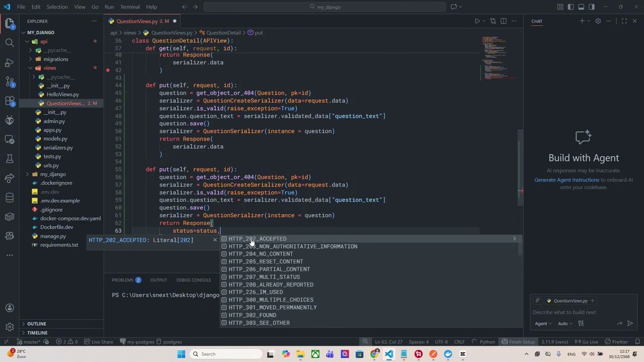
Task: Open serializers.py in explorer
Action: [58, 148]
